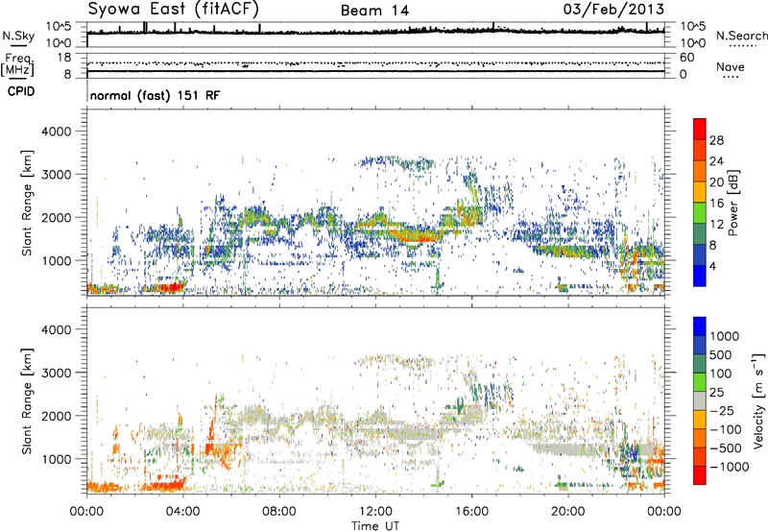Click the "24" power colorbar label
The width and height of the screenshot is (768, 532).
click(716, 161)
